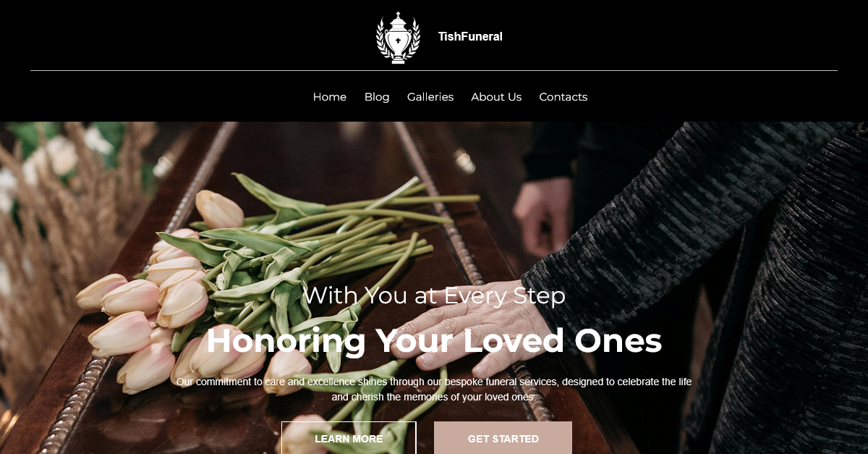Click the urn logo icon in header

398,37
